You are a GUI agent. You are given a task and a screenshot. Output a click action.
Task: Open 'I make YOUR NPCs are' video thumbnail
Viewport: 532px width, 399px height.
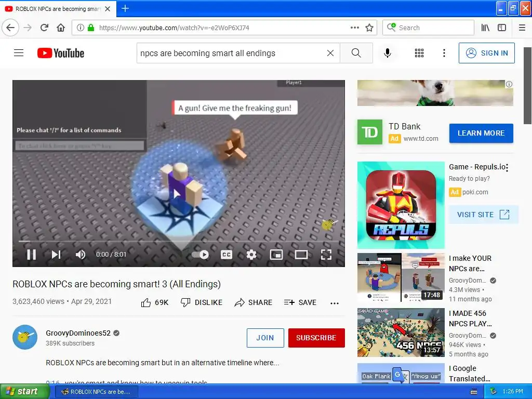tap(401, 277)
